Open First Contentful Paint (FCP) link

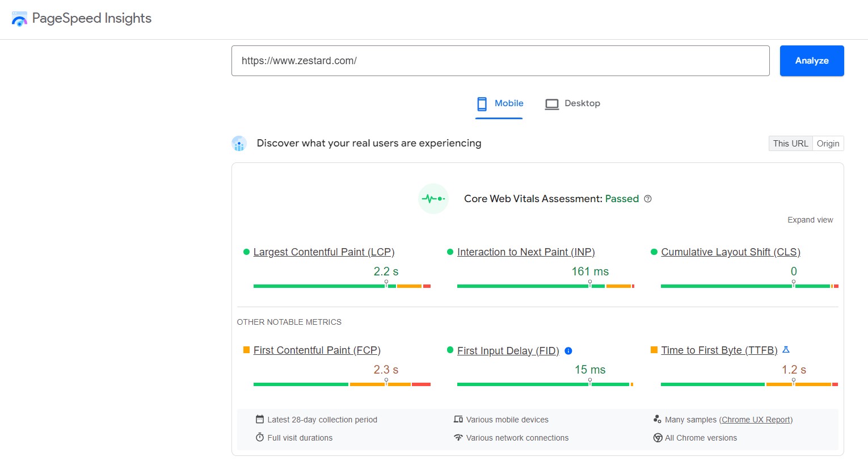click(317, 350)
